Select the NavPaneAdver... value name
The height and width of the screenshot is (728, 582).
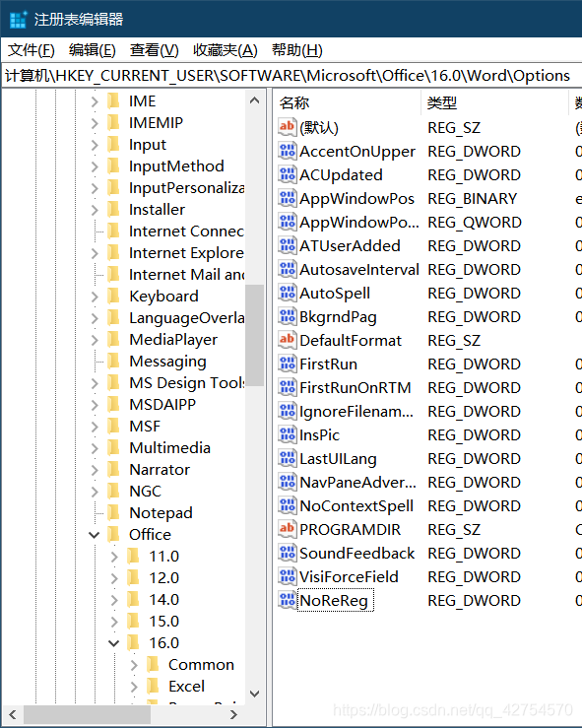357,482
